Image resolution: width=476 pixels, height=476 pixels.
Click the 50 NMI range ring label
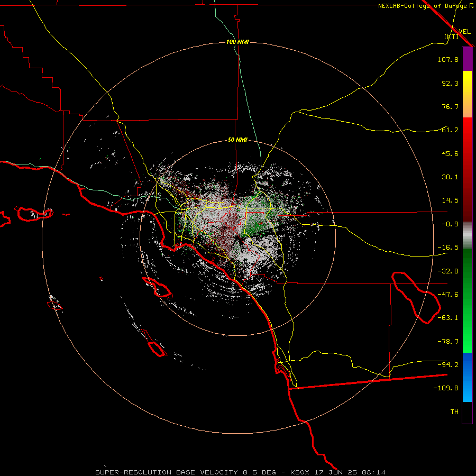(x=237, y=140)
